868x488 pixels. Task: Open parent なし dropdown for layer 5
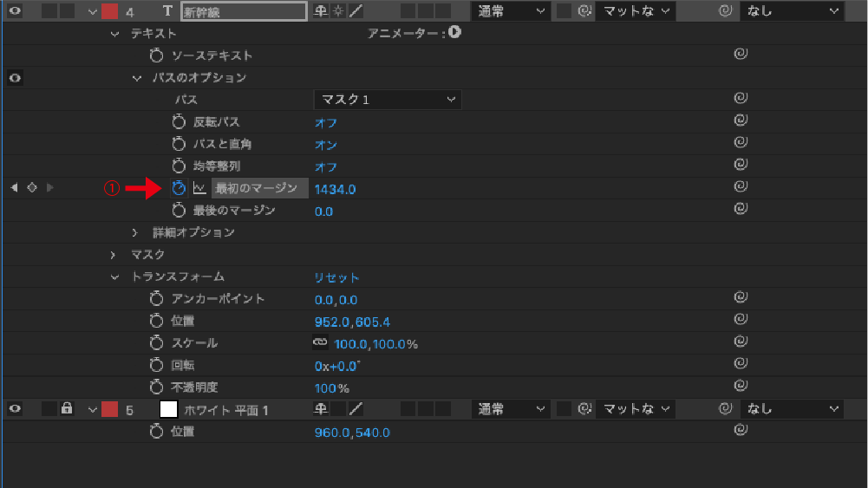[793, 409]
